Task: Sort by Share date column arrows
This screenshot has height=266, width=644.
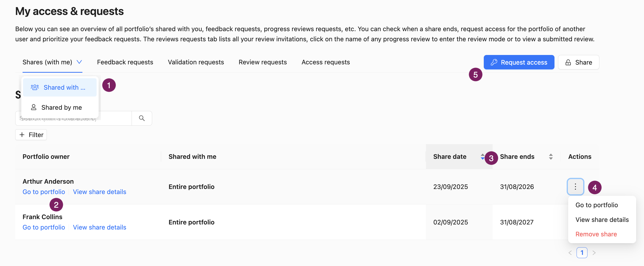Action: tap(482, 157)
